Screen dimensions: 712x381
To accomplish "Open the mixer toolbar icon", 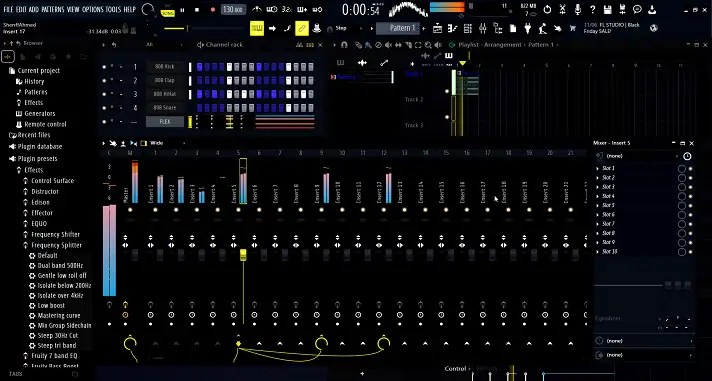I will (x=483, y=29).
